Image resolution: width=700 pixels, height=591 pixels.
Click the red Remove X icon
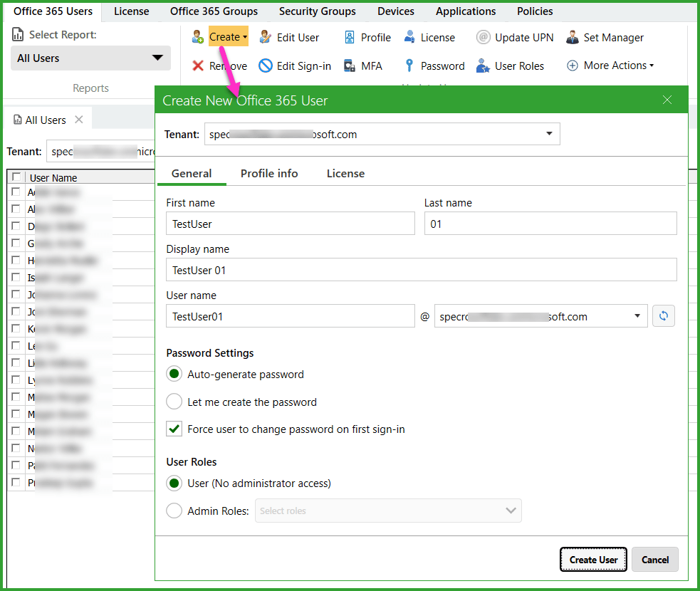pyautogui.click(x=198, y=66)
